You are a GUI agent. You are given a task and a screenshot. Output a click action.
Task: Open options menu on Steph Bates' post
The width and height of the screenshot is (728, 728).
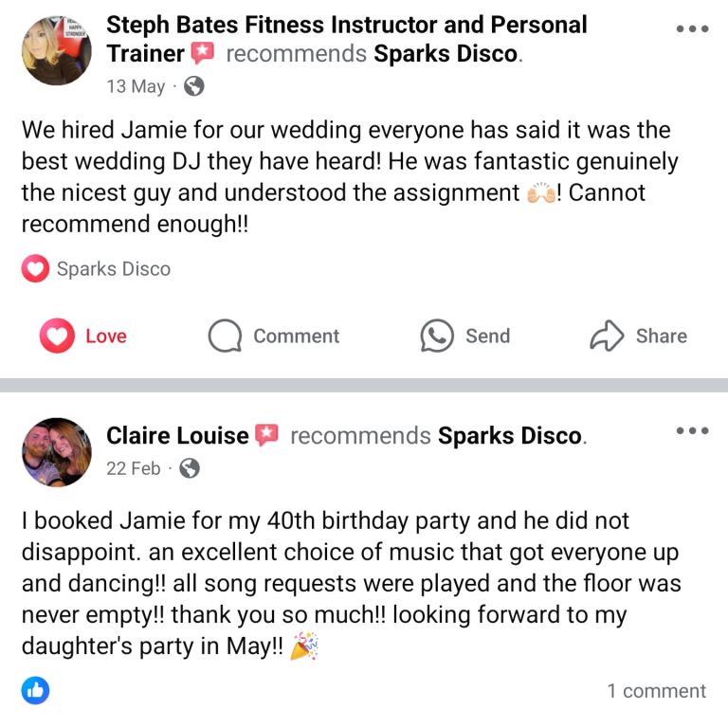click(x=692, y=28)
